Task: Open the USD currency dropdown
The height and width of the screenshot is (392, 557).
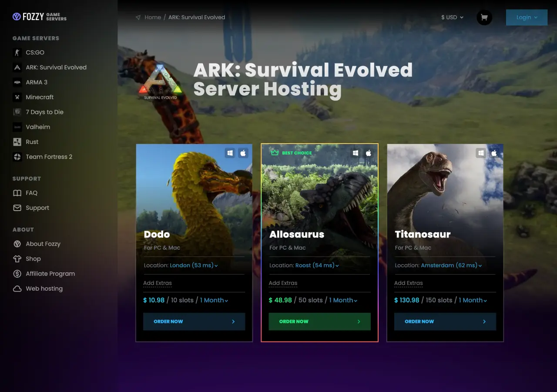Action: [x=452, y=17]
